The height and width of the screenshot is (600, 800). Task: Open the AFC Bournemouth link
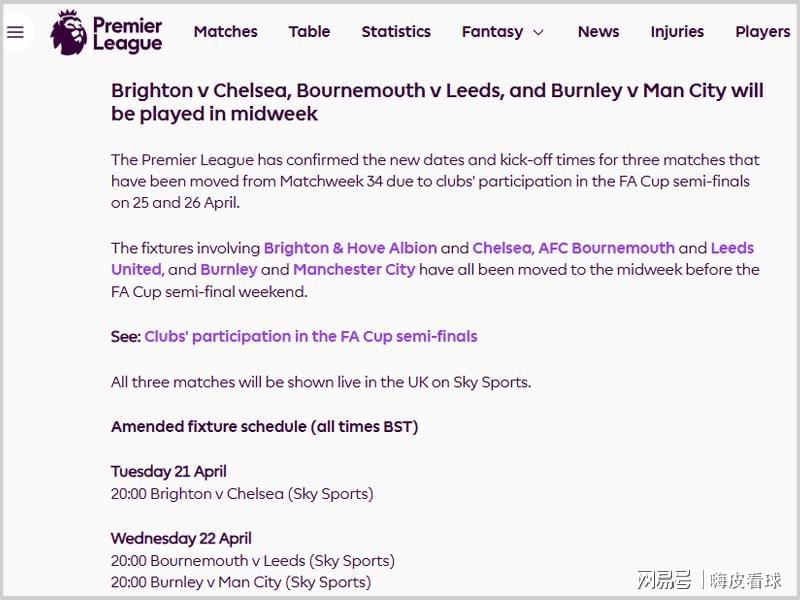[x=607, y=248]
